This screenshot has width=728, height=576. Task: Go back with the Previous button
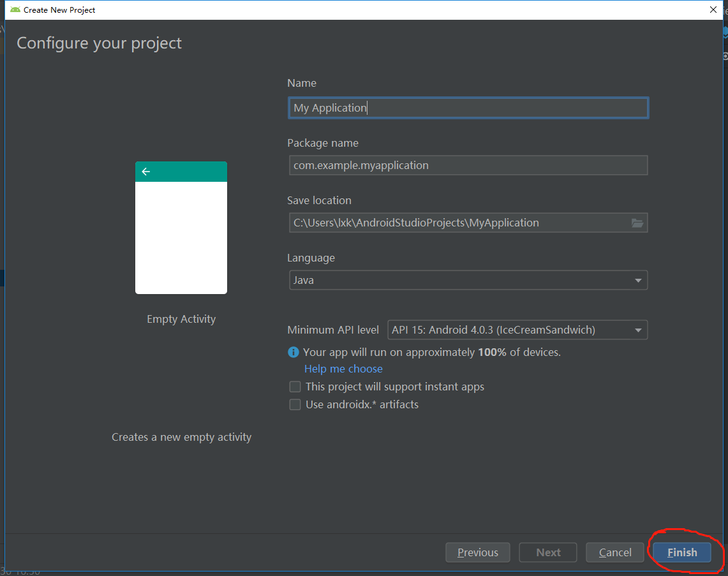click(x=478, y=552)
